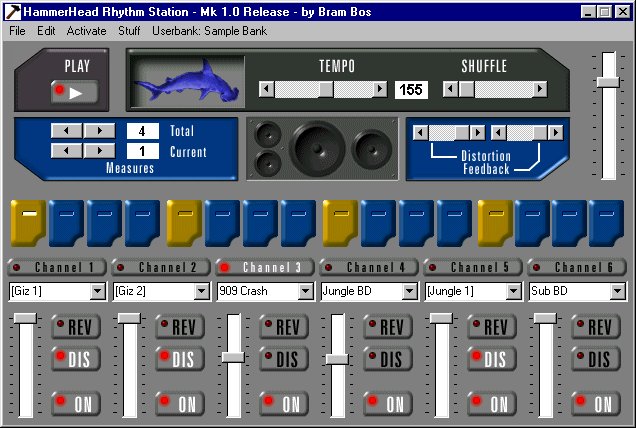Open the Userbank: Sample Bank menu
The width and height of the screenshot is (636, 428).
click(x=209, y=31)
